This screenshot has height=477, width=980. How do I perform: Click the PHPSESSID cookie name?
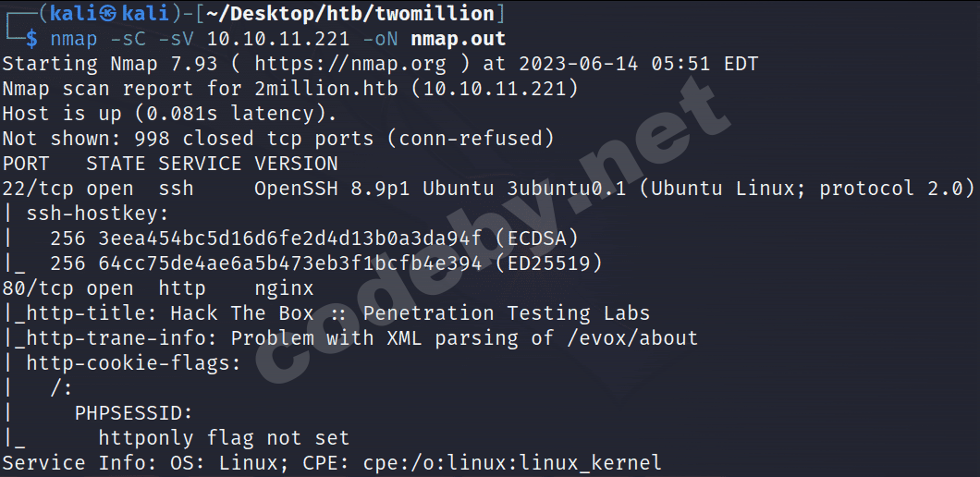(x=134, y=412)
